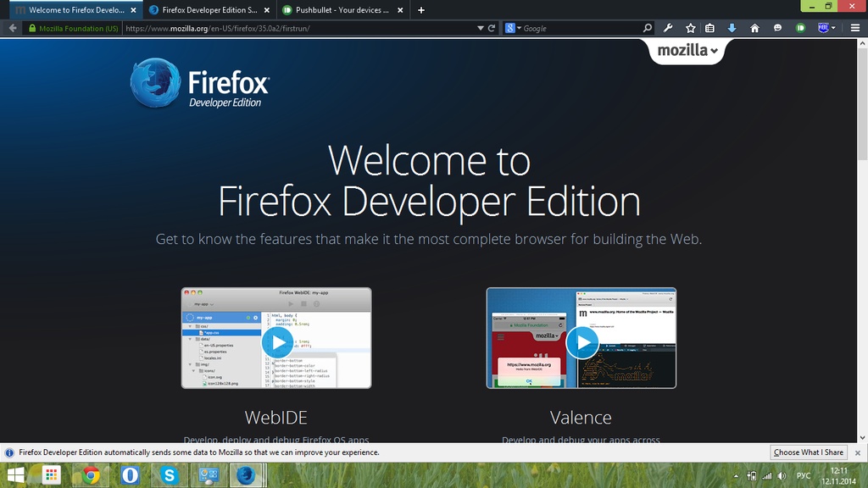The height and width of the screenshot is (488, 868).
Task: Open the Downloads arrow icon
Action: tap(732, 27)
